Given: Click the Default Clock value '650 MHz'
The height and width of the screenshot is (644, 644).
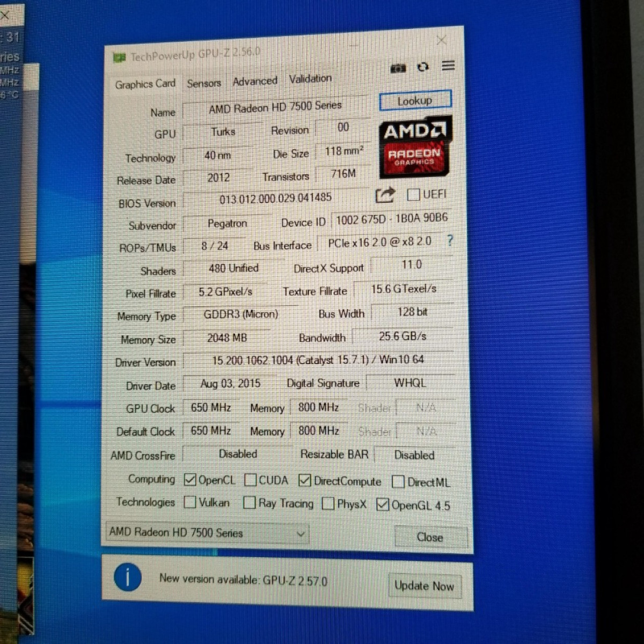Looking at the screenshot, I should [211, 431].
